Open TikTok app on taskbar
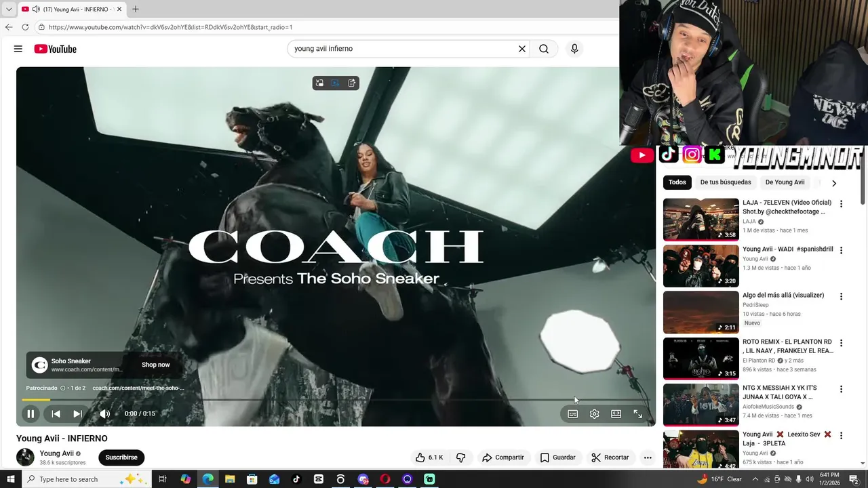Image resolution: width=868 pixels, height=488 pixels. [296, 479]
